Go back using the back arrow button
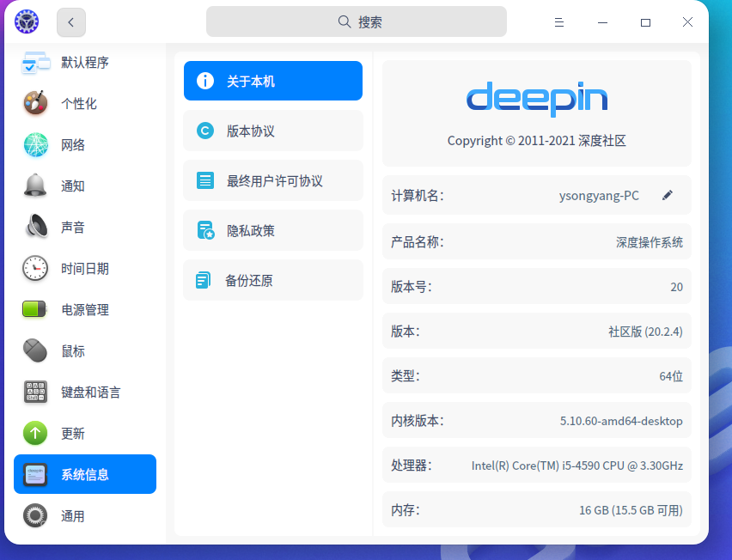 pos(71,22)
